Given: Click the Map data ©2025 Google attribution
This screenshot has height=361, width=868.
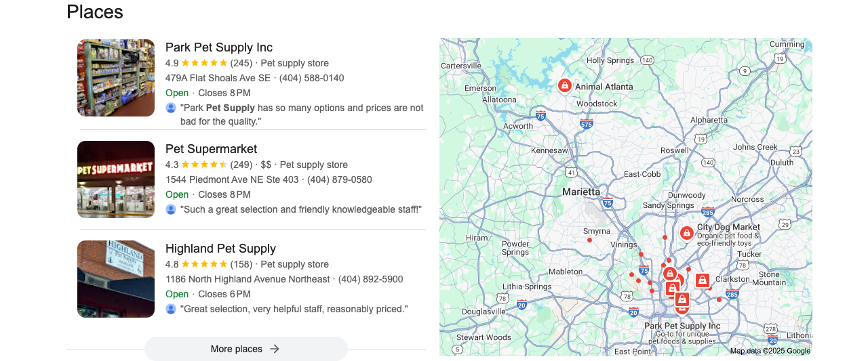Looking at the screenshot, I should [770, 351].
